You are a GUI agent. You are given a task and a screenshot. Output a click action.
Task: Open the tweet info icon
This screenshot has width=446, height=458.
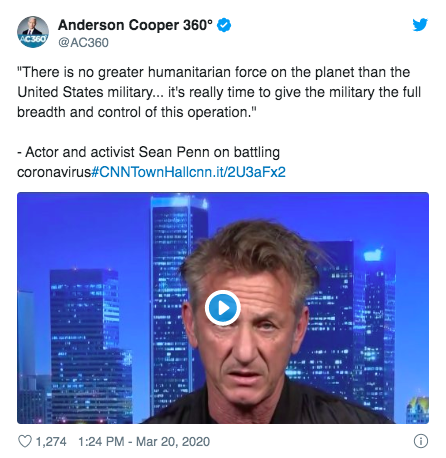coord(421,441)
